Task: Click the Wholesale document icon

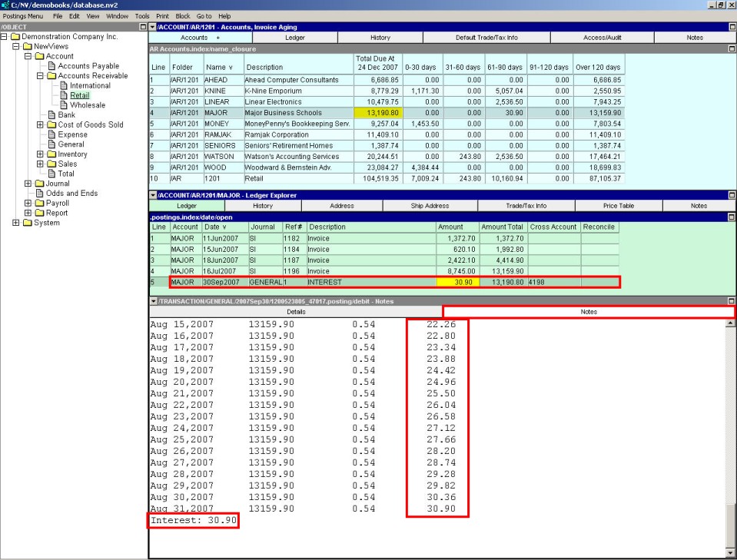Action: point(64,105)
